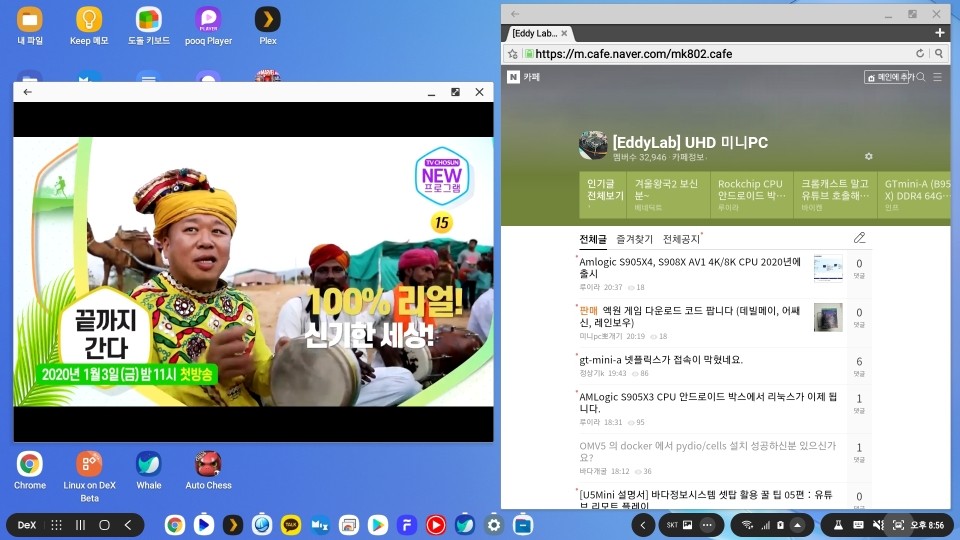Launch Auto Chess from the desktop
Viewport: 960px width, 540px height.
[208, 470]
